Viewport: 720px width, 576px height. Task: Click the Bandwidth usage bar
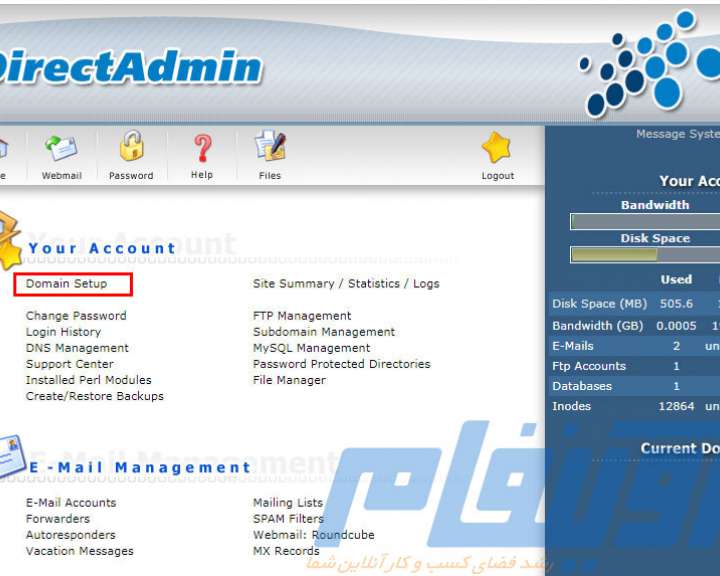tap(645, 221)
